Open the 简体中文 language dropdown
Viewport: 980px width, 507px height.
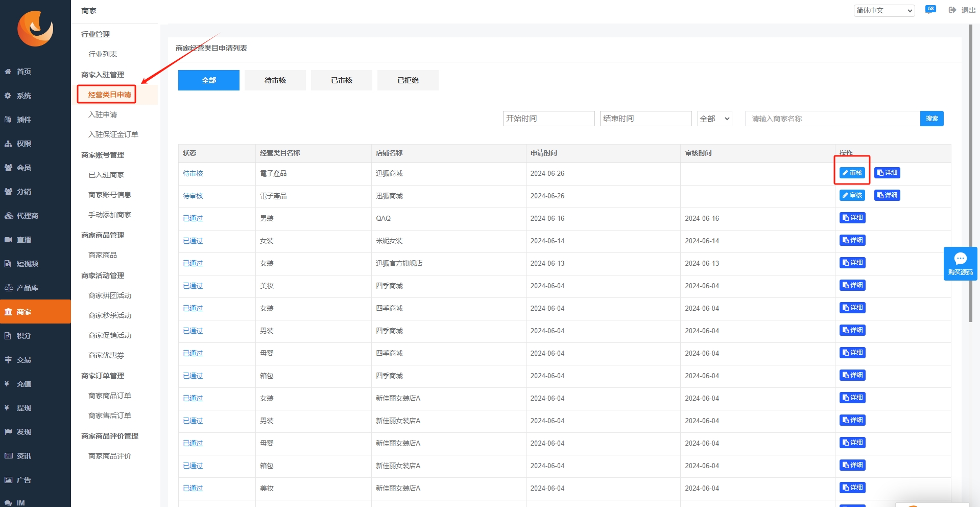885,10
